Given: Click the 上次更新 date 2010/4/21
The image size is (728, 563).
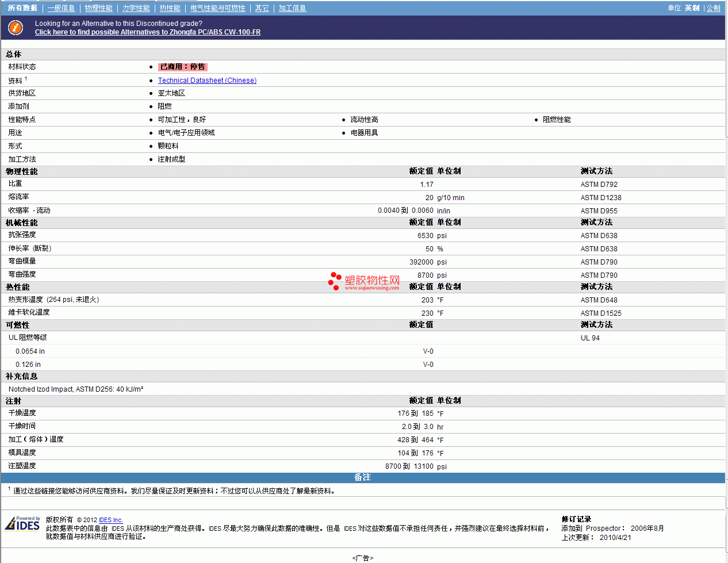Looking at the screenshot, I should 615,538.
